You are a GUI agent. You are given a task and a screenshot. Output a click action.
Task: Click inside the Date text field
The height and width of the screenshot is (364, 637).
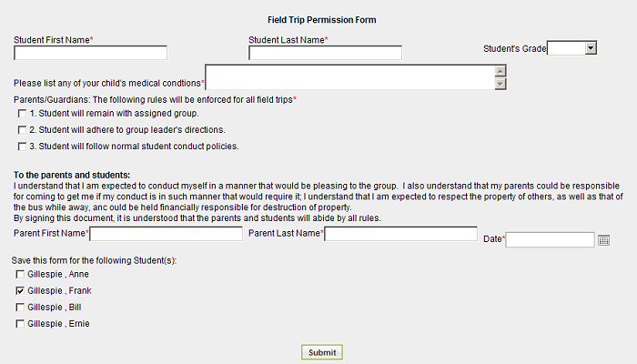click(x=550, y=239)
